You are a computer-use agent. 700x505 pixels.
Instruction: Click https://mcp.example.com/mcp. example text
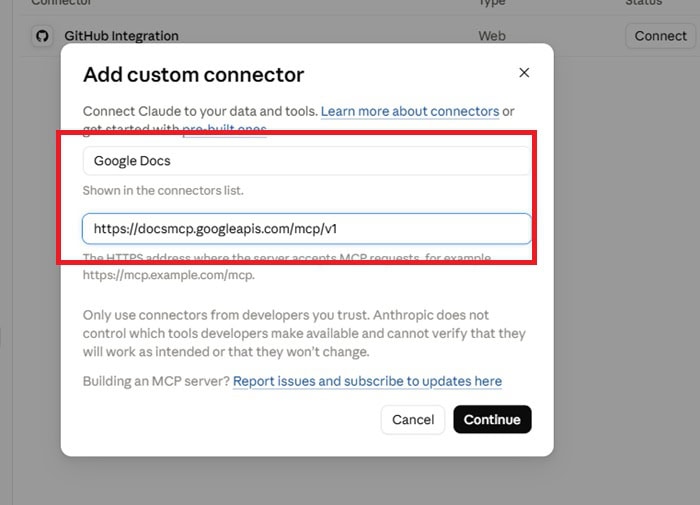[x=169, y=275]
